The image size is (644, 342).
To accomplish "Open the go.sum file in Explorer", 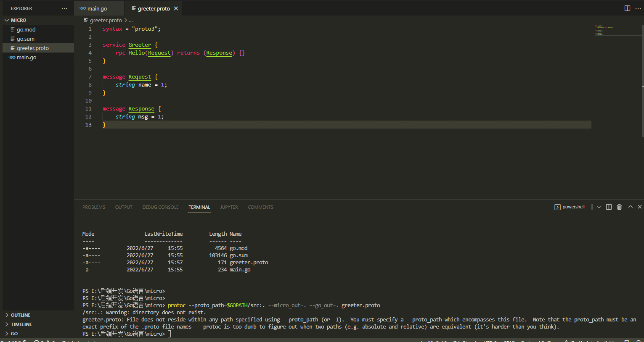I will point(25,38).
